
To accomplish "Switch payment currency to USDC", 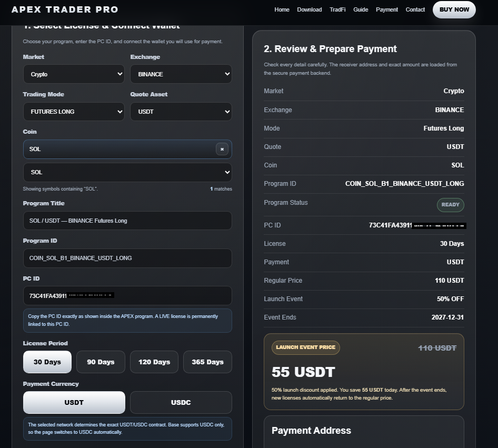I will tap(181, 402).
